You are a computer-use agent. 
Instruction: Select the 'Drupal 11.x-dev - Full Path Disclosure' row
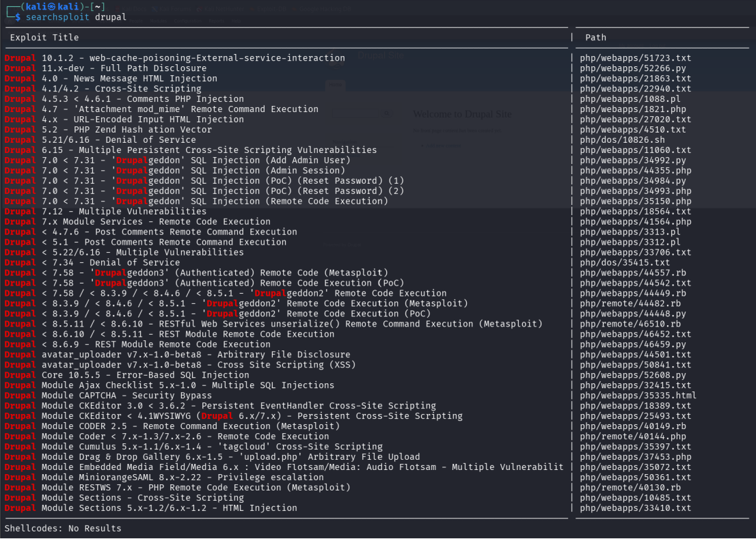105,68
